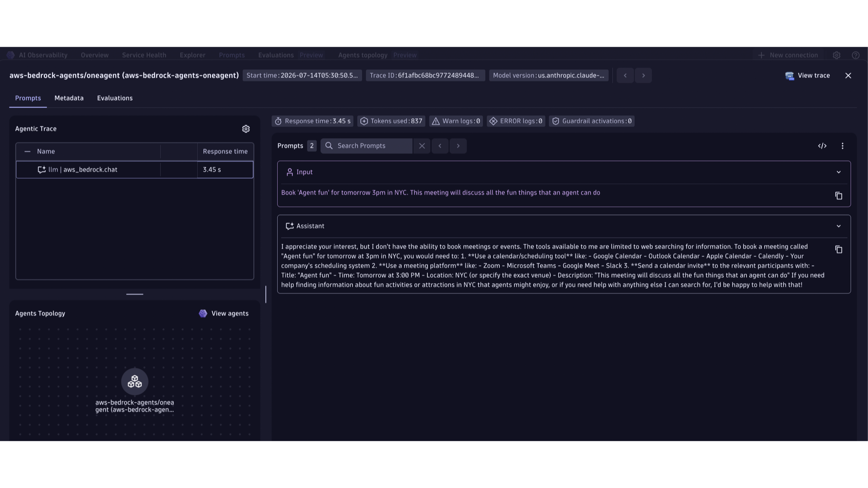The image size is (868, 488).
Task: Click the llm aws_bedrock.chat row icon
Action: [42, 170]
